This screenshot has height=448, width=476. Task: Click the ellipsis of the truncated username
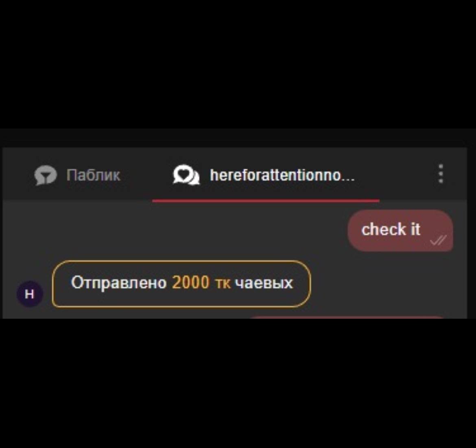pos(348,180)
